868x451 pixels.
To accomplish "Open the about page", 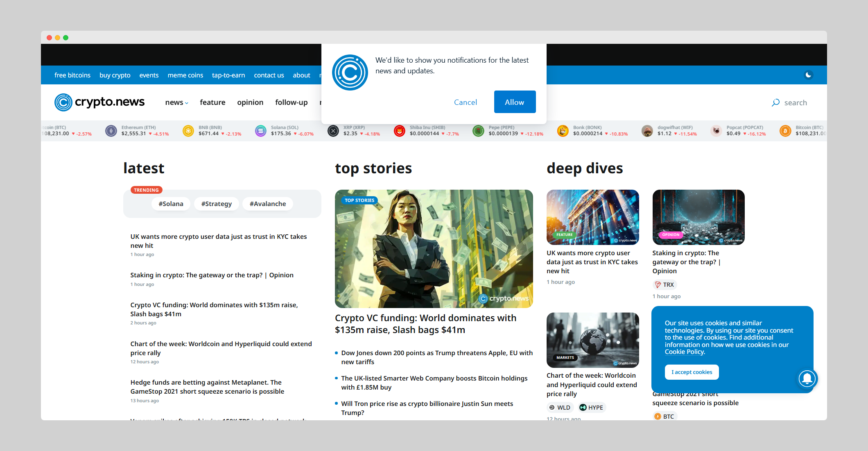I will coord(301,75).
